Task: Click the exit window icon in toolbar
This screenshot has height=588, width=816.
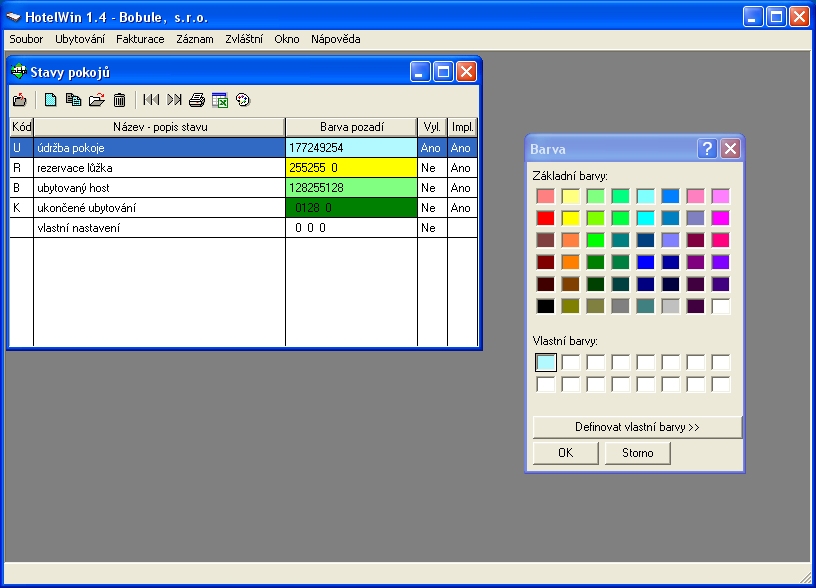Action: (x=19, y=100)
